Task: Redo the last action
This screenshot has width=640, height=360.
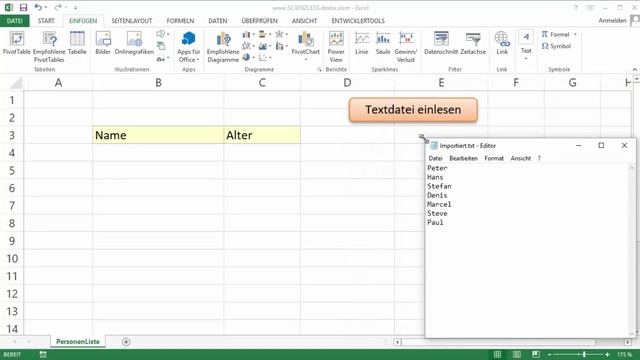Action: click(58, 7)
